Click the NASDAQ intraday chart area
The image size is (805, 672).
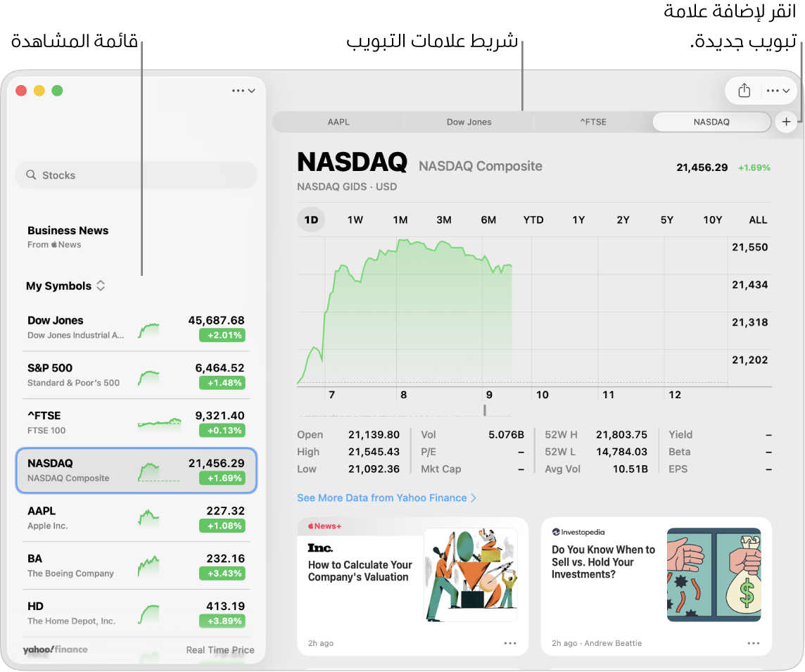[x=512, y=312]
